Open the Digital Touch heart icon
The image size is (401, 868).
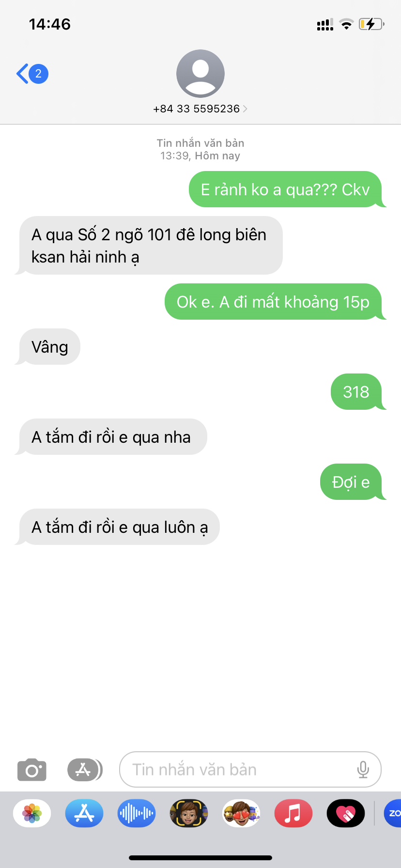point(346,813)
